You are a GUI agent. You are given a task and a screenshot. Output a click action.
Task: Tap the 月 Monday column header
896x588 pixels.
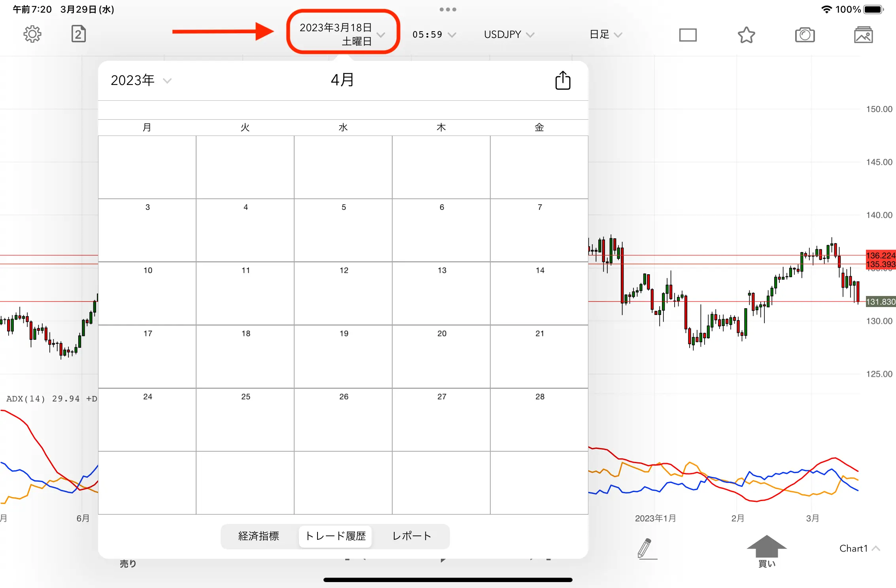(147, 127)
